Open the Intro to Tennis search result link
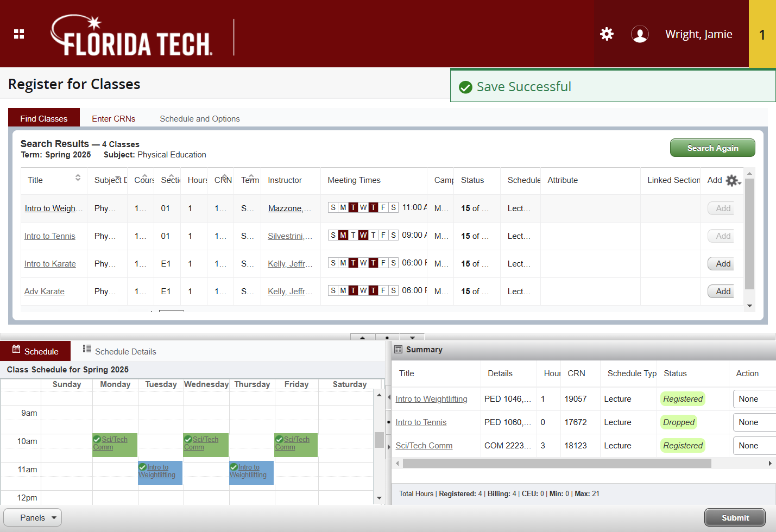 point(50,236)
